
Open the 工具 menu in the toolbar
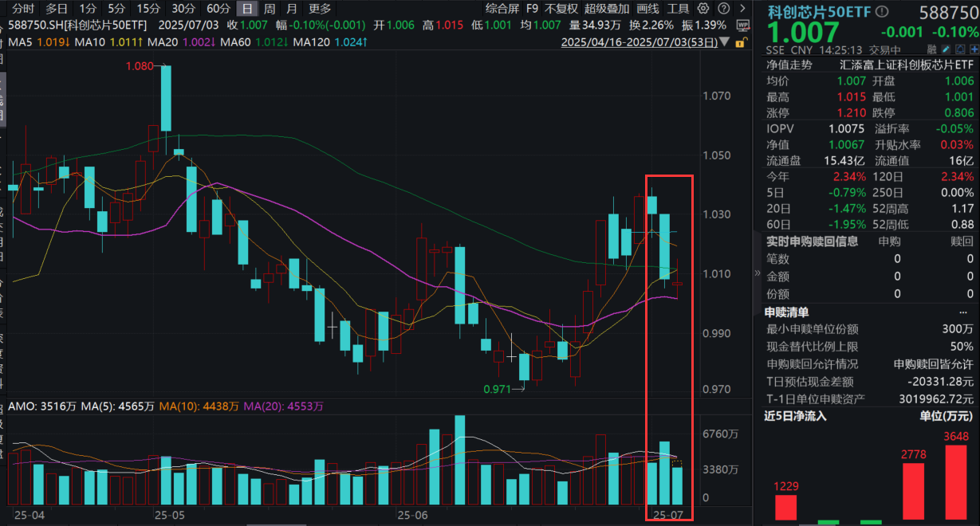[678, 8]
